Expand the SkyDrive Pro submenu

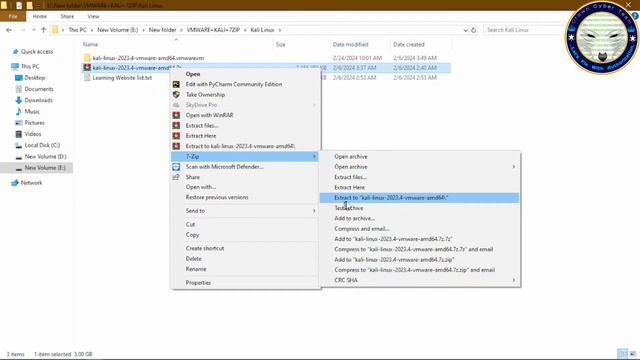[314, 105]
